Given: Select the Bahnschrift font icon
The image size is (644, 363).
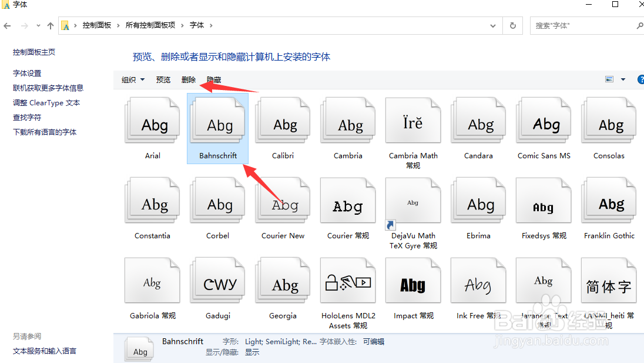Looking at the screenshot, I should point(217,120).
